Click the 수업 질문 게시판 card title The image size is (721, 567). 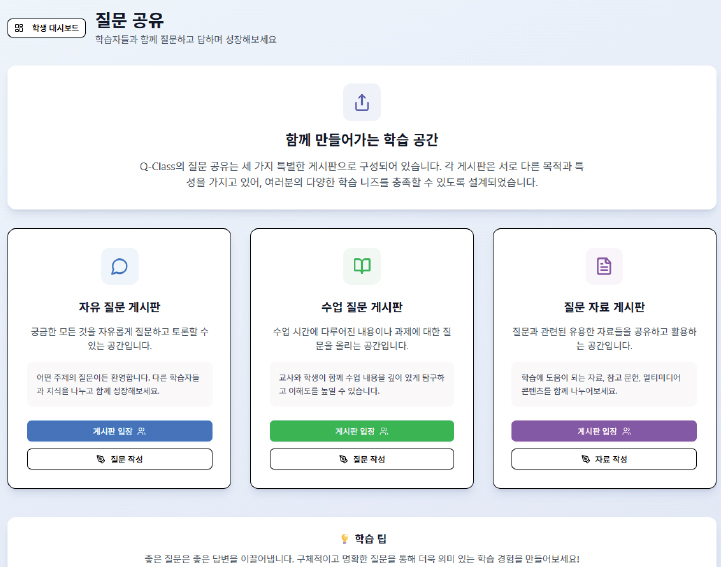point(361,307)
